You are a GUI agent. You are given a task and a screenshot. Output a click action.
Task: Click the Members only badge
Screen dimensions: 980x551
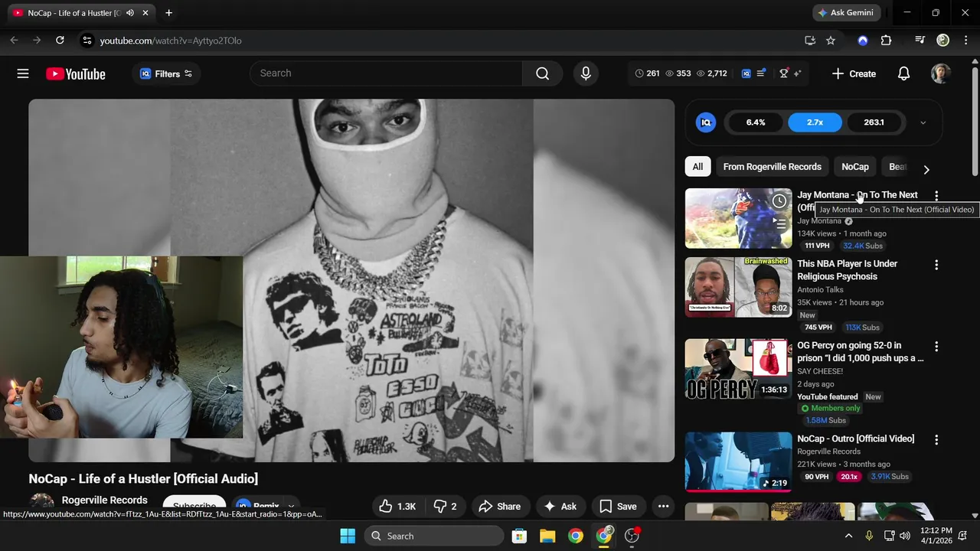tap(831, 409)
